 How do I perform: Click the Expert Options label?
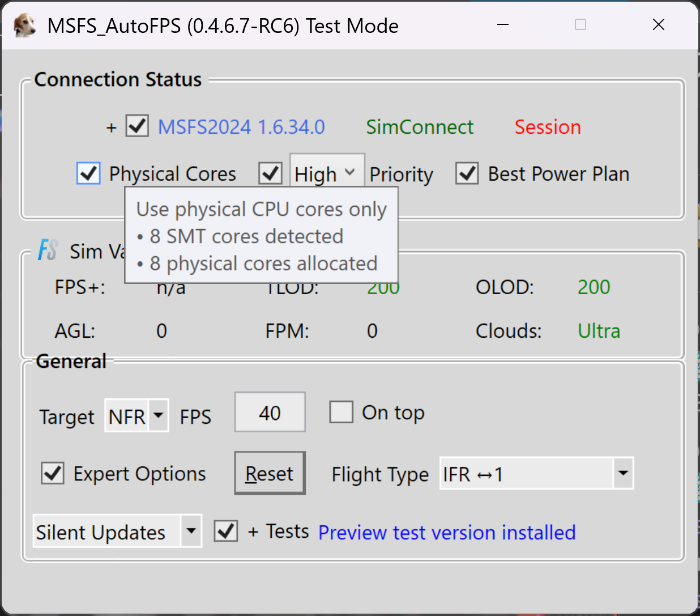pyautogui.click(x=140, y=473)
